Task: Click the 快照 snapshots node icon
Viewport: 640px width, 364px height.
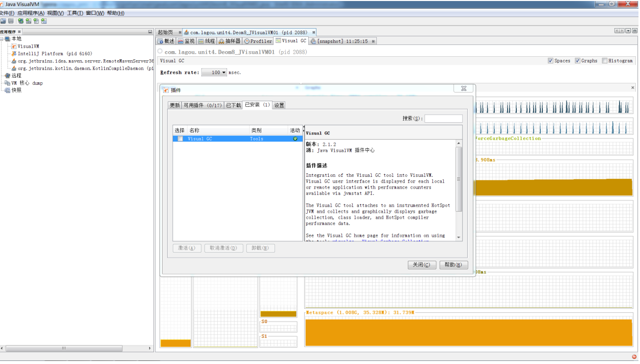Action: click(x=8, y=90)
